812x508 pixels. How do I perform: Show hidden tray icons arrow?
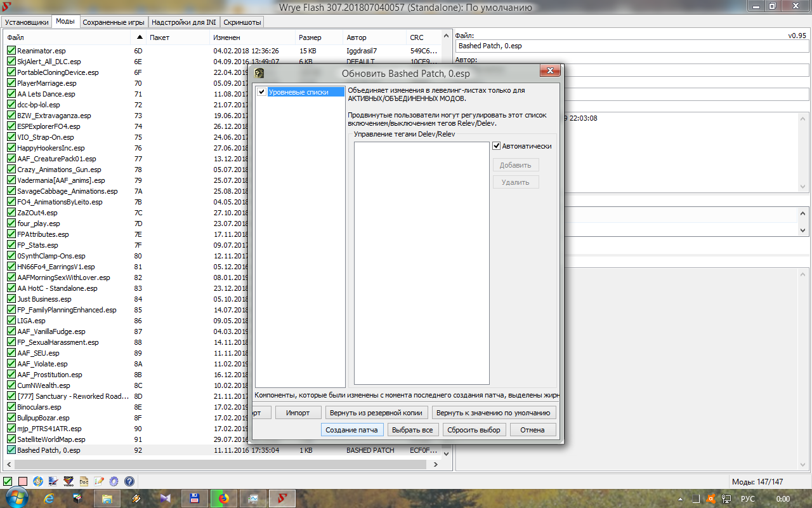[681, 499]
